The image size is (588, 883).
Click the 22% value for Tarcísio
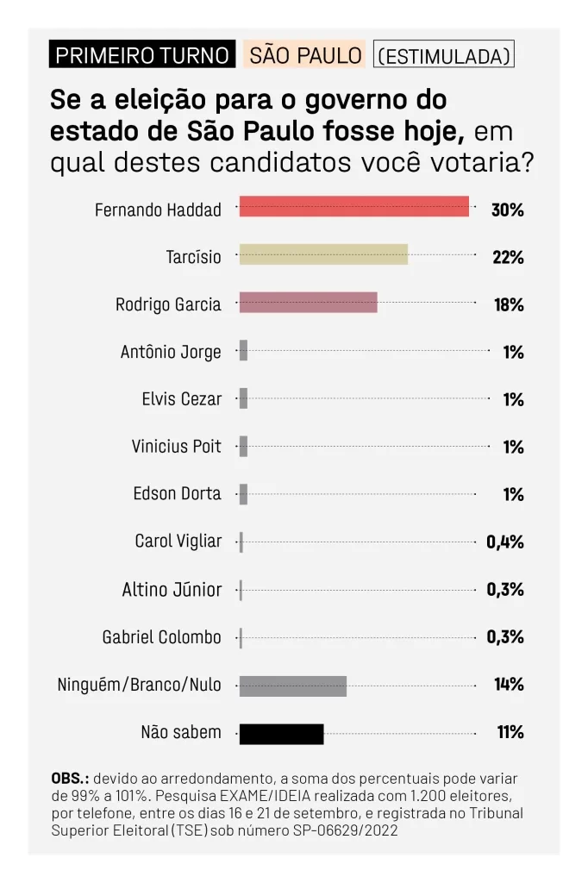tap(508, 257)
